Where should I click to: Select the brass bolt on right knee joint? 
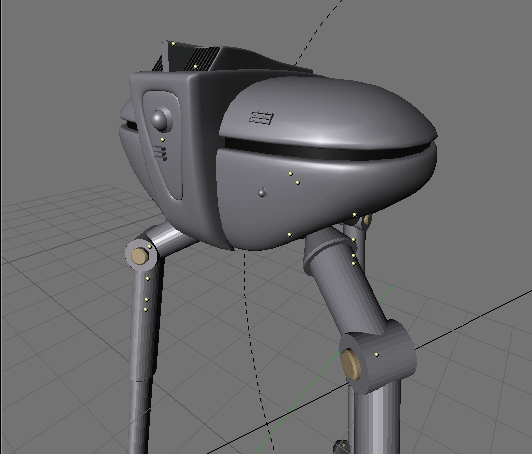[x=351, y=364]
